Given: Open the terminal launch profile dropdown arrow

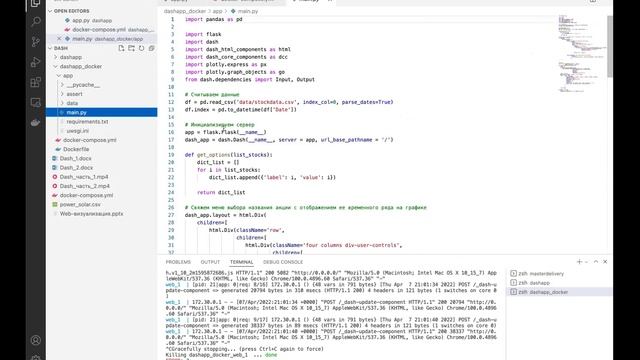Looking at the screenshot, I should (x=587, y=262).
